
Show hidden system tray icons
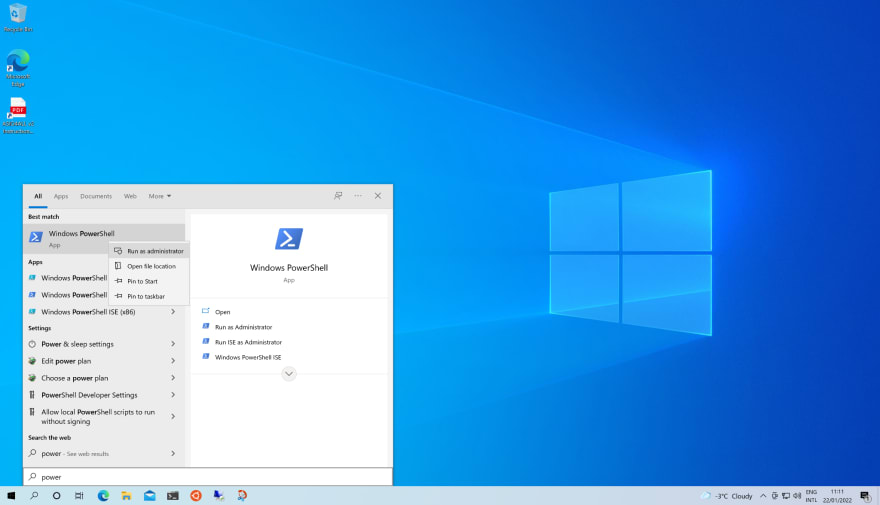763,496
